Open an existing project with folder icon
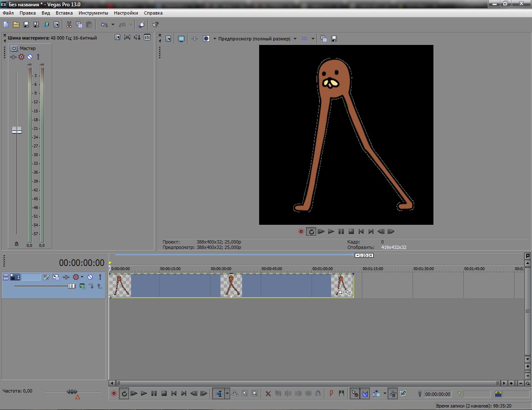This screenshot has width=532, height=410. 16,25
